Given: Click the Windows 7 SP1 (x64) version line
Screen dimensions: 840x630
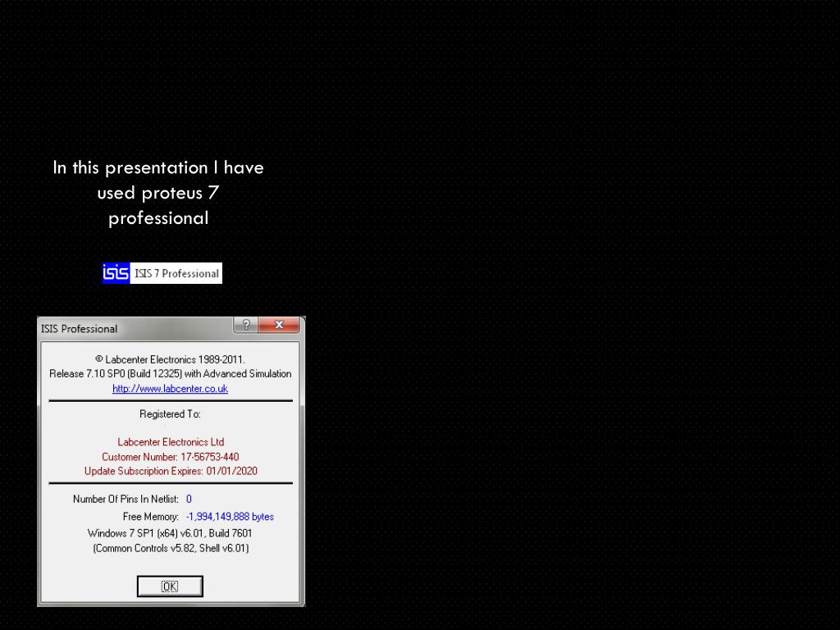Looking at the screenshot, I should [170, 533].
